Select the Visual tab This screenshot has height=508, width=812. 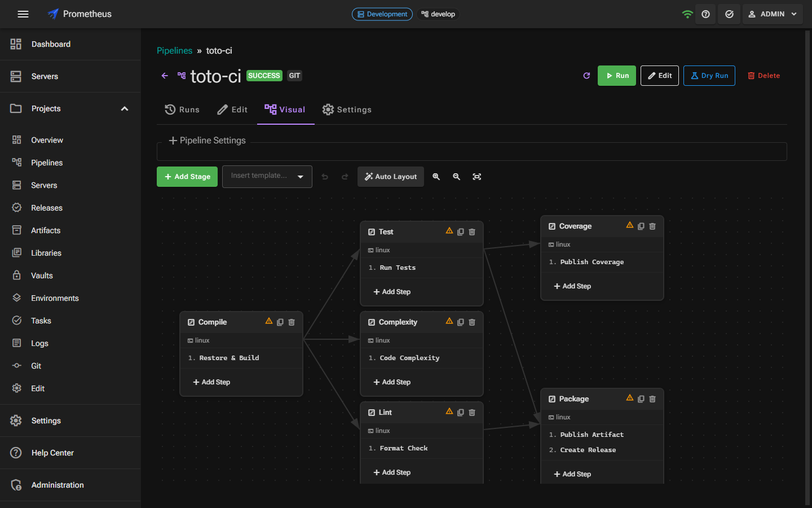(285, 110)
